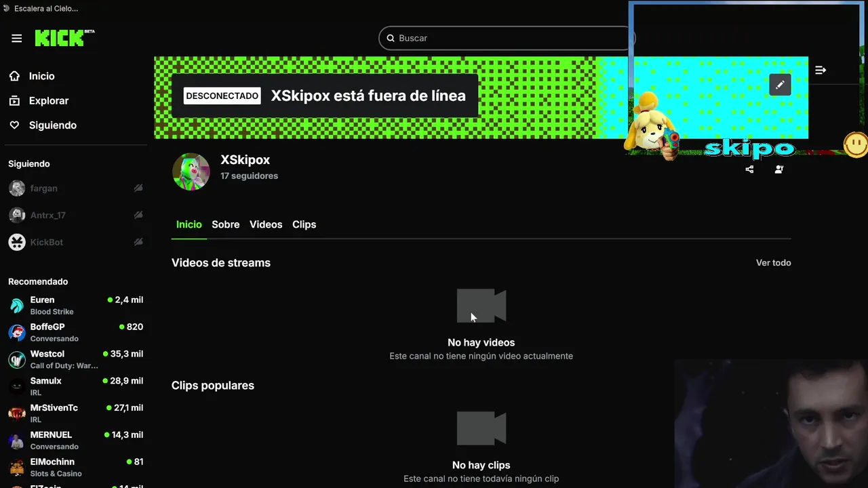Image resolution: width=868 pixels, height=488 pixels.
Task: Open followed channel Antrx_17
Action: (75, 216)
